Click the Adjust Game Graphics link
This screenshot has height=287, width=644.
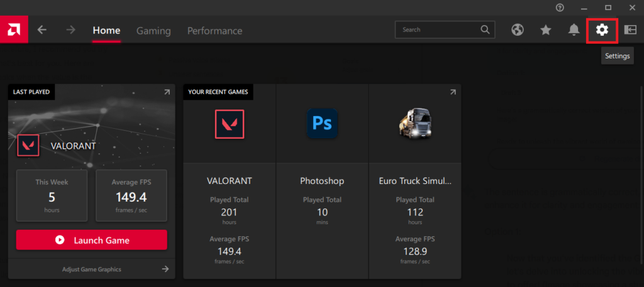[92, 269]
